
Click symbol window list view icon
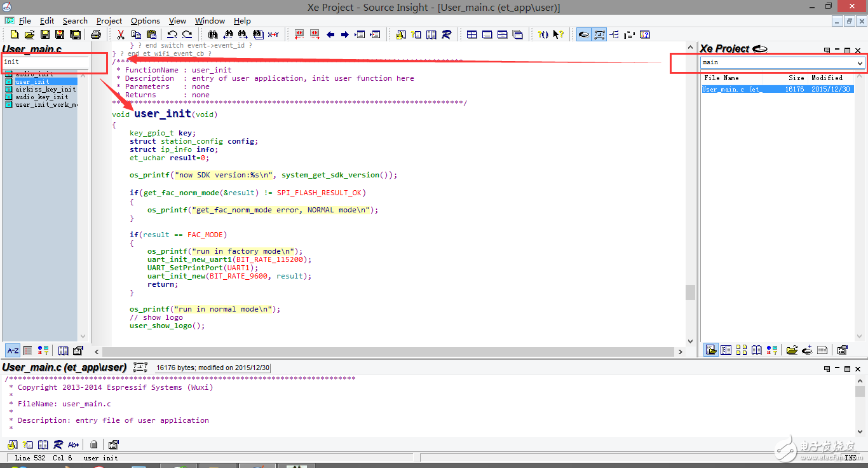coord(28,350)
